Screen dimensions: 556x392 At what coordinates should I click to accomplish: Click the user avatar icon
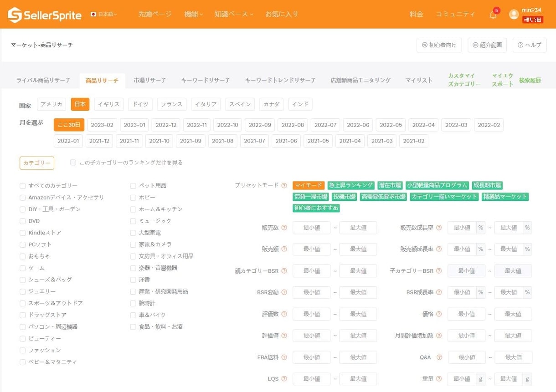[x=514, y=15]
